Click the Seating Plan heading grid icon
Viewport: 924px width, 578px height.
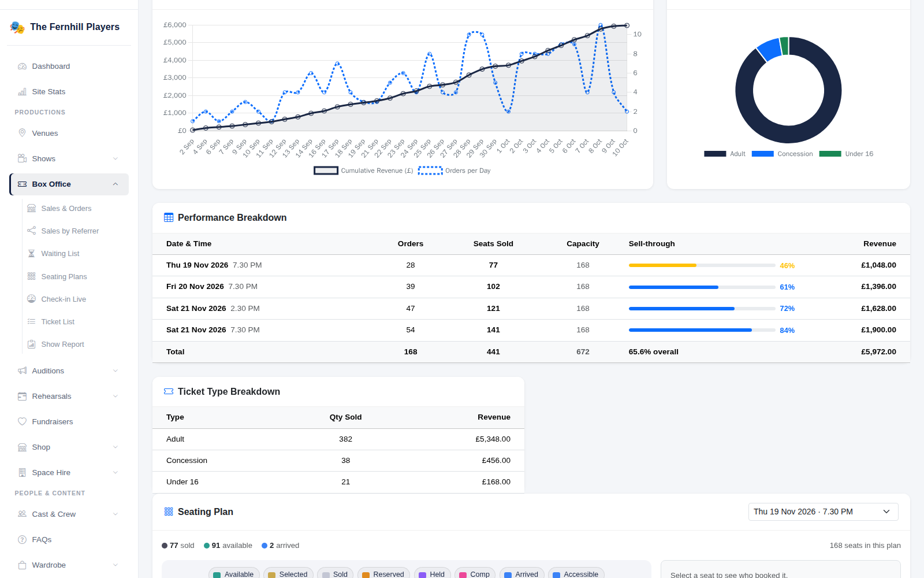169,512
